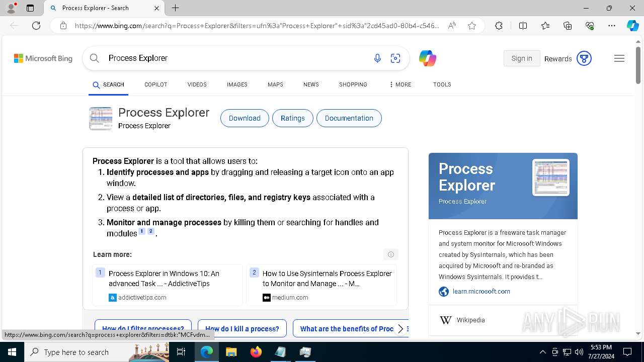The image size is (644, 362).
Task: Switch to the MAPS tab
Action: tap(275, 84)
